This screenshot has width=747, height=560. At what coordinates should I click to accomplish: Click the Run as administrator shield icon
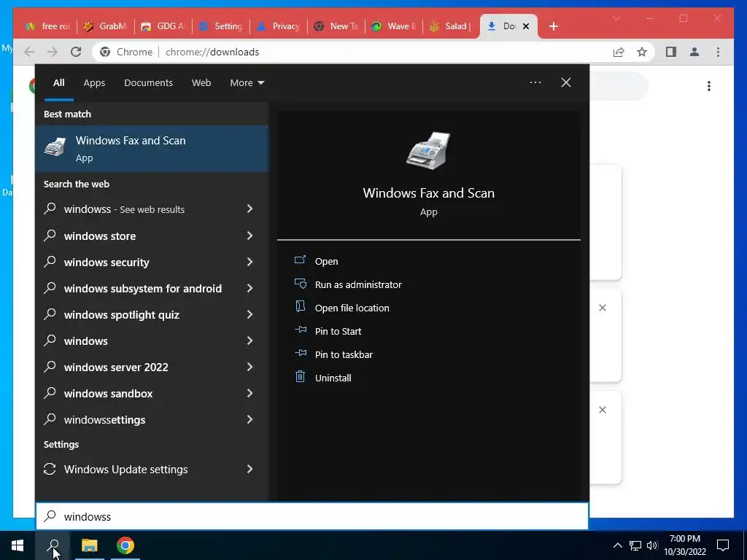click(x=300, y=284)
